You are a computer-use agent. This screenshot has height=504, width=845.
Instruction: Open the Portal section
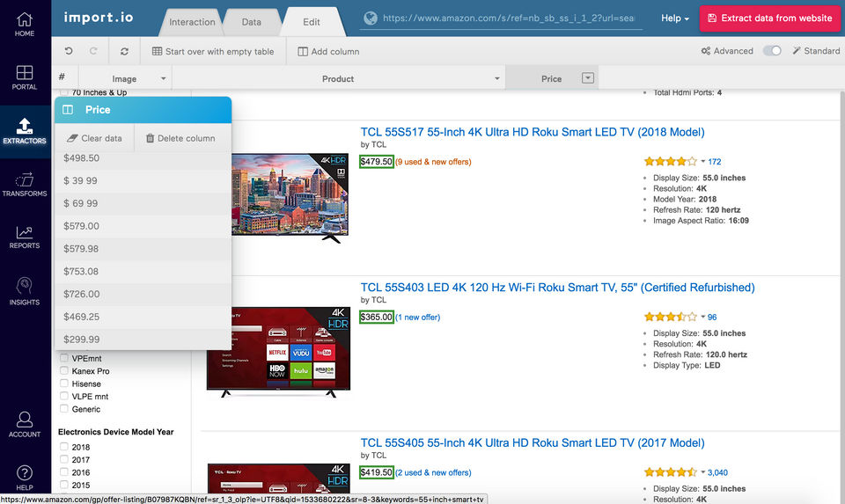pyautogui.click(x=25, y=77)
